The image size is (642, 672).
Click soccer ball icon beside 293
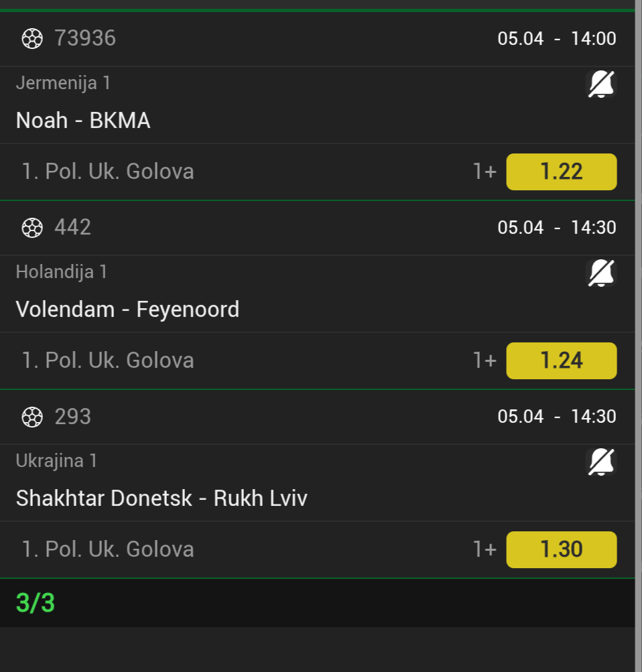[32, 417]
